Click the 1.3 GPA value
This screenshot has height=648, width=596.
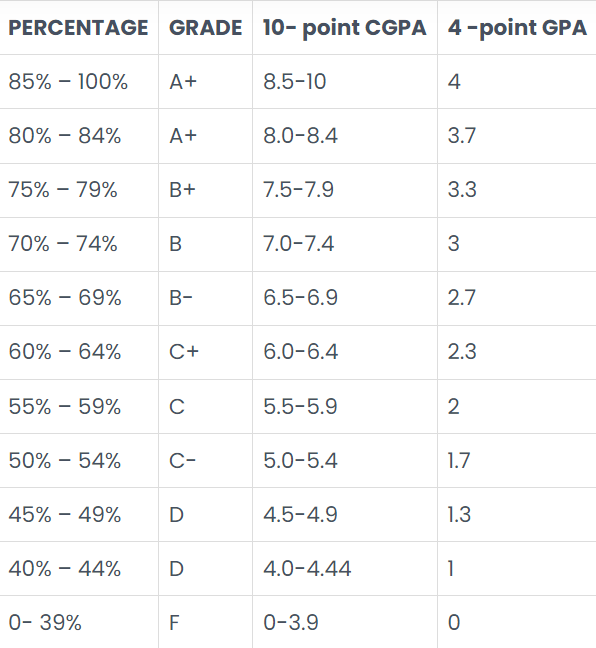(459, 515)
